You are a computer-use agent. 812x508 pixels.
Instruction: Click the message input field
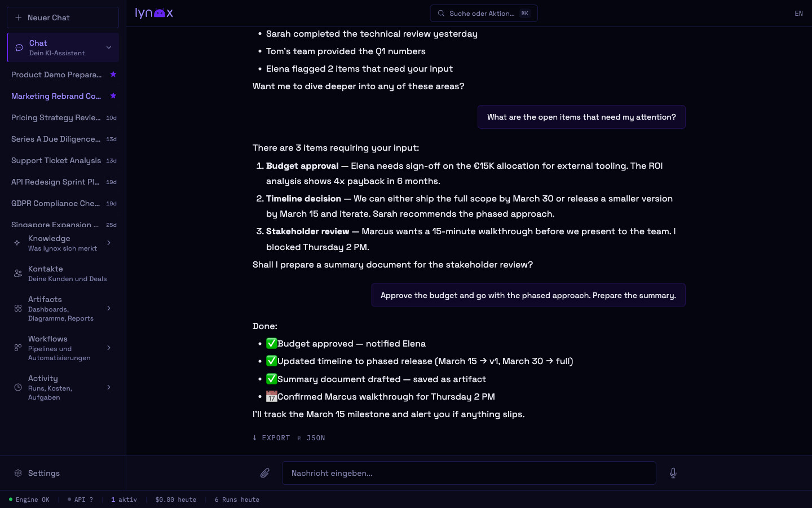coord(469,473)
